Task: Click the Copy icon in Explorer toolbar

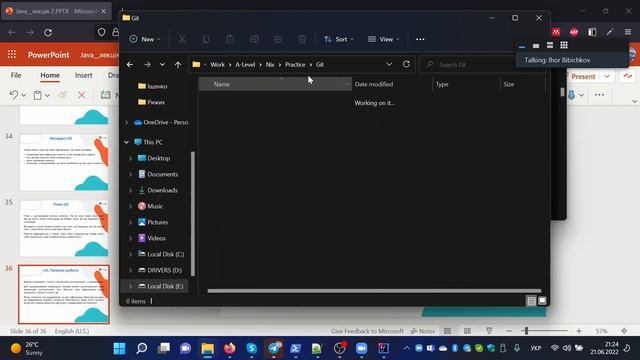Action: coord(206,39)
